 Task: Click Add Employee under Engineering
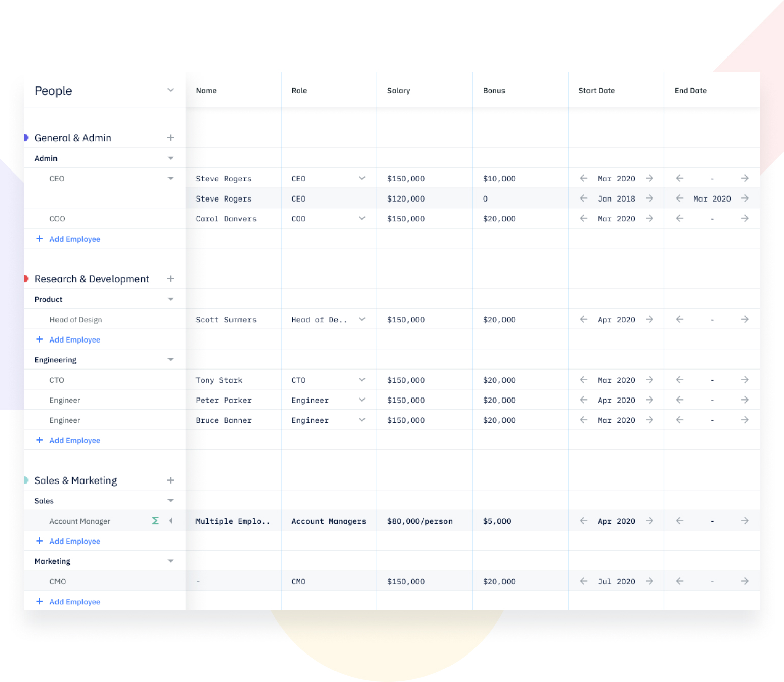click(68, 440)
